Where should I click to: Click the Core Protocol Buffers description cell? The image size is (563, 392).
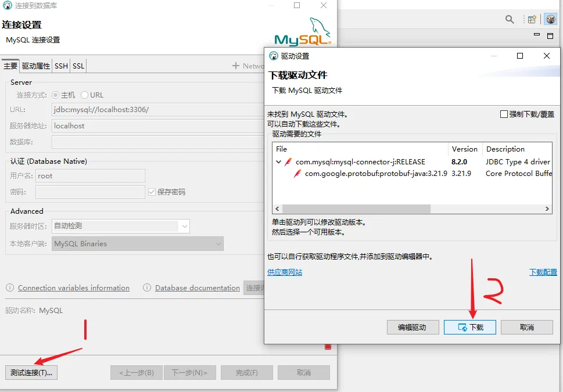point(518,174)
